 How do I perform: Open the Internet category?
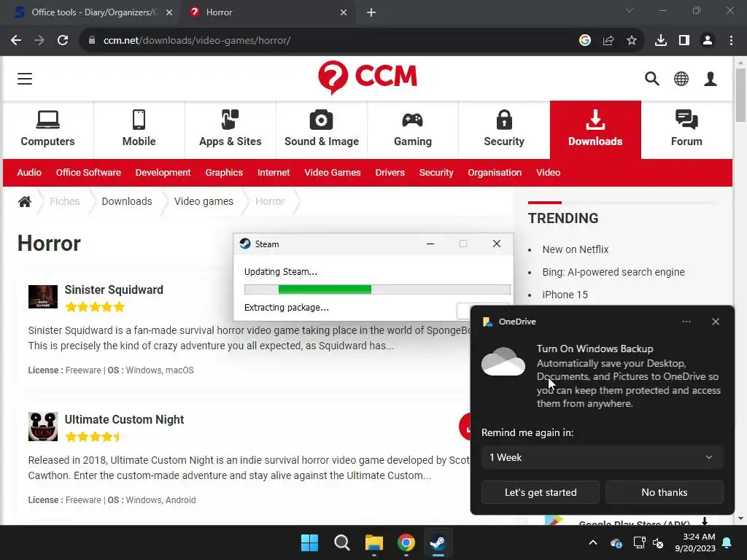(x=274, y=172)
